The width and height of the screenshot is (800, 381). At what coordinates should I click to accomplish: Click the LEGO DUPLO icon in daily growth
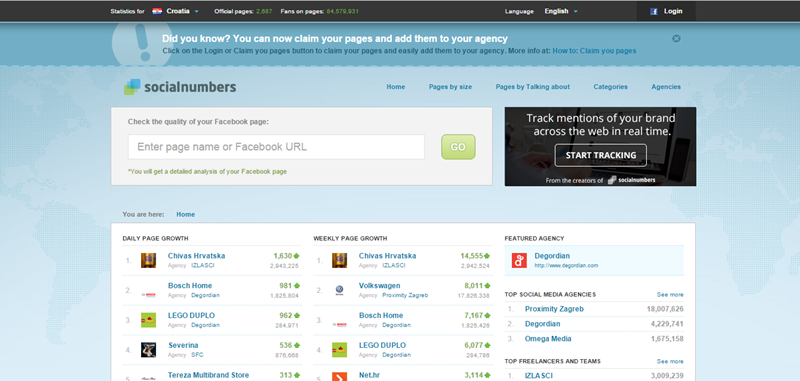coord(148,320)
